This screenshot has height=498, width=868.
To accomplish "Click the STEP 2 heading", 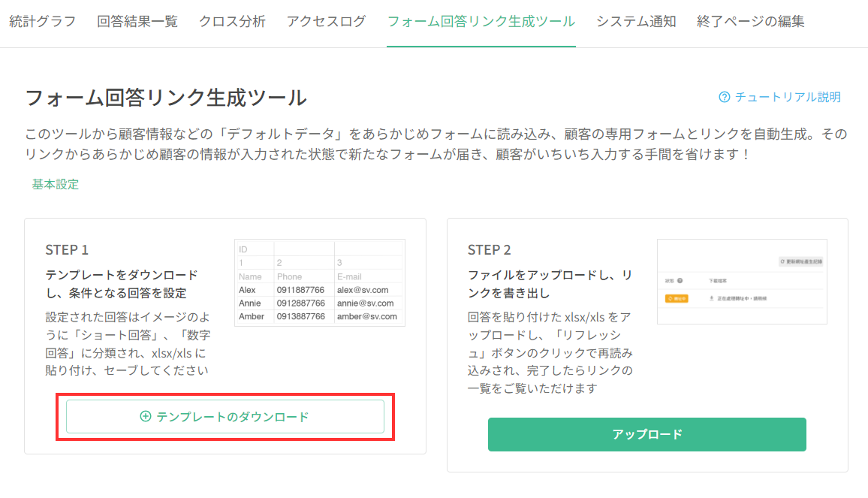I will tap(490, 250).
